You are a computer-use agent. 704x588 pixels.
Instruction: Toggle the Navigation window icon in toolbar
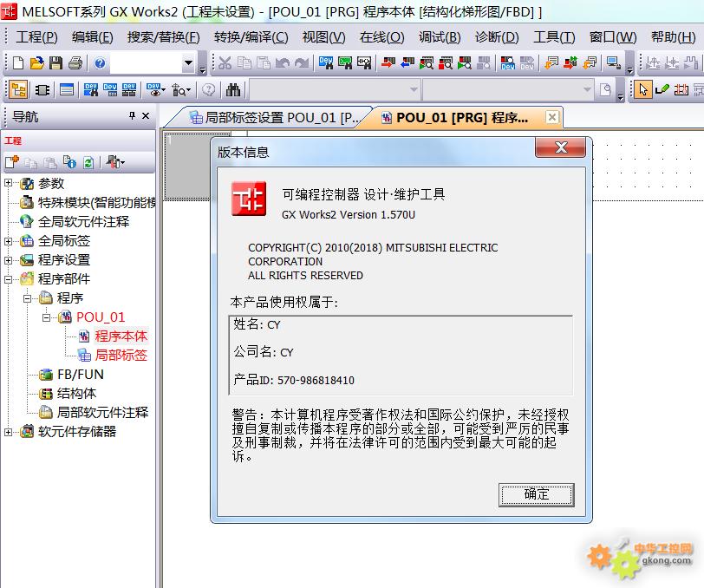pos(18,90)
